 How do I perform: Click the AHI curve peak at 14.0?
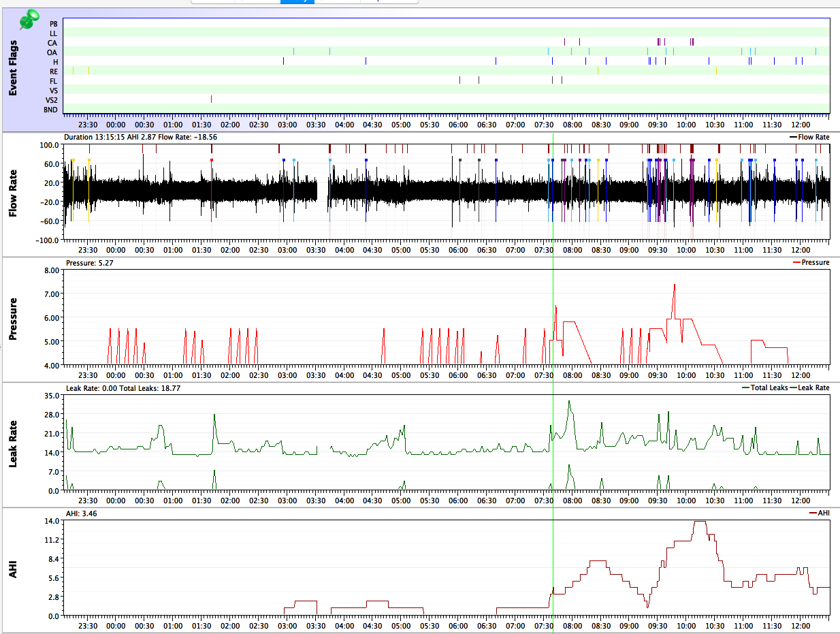coord(700,522)
